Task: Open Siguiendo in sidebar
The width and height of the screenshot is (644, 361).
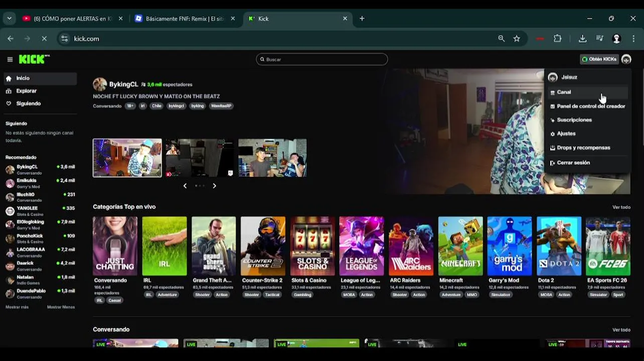Action: point(40,103)
